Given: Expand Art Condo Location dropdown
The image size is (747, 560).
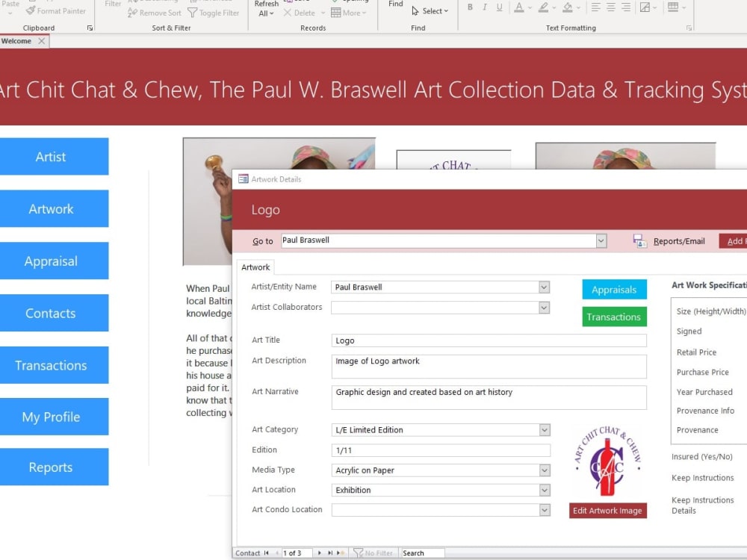Looking at the screenshot, I should 545,510.
